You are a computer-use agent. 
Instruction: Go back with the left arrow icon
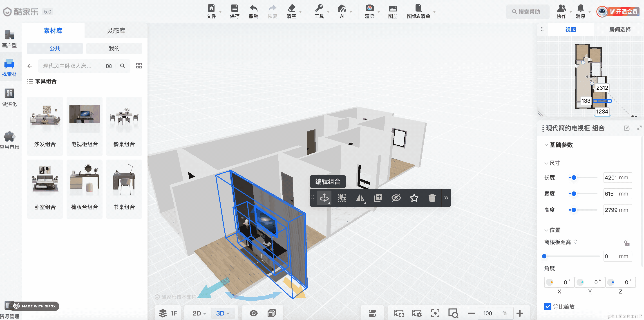tap(30, 66)
